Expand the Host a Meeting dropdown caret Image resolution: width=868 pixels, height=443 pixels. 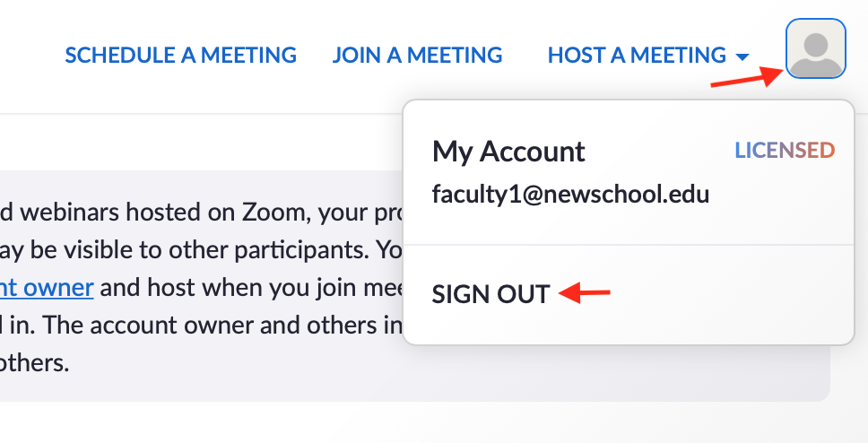[x=742, y=57]
